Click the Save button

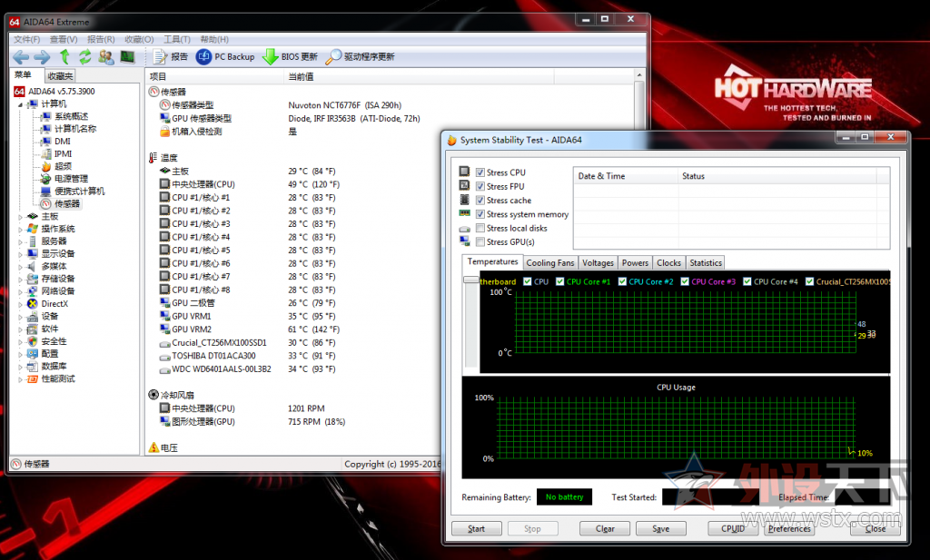tap(661, 528)
